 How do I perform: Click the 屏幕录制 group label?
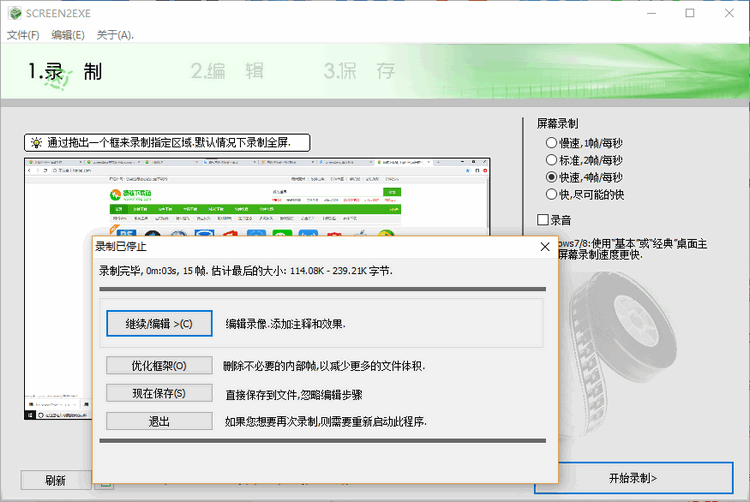point(557,123)
